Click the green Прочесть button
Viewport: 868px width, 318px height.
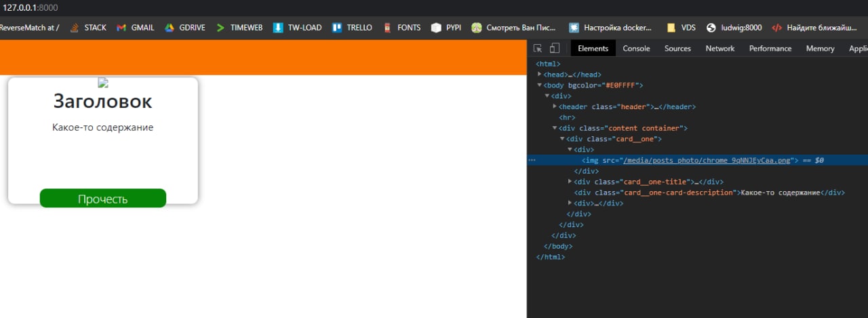(x=103, y=199)
